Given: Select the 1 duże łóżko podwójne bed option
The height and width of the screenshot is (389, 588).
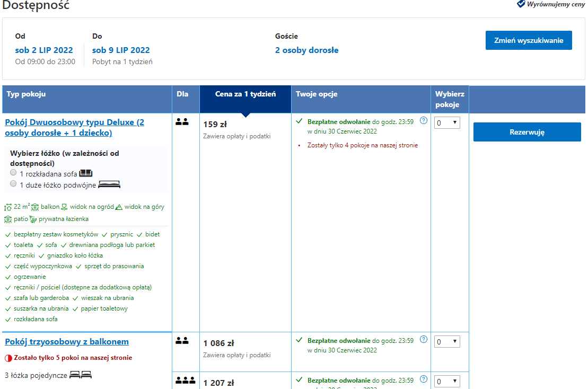Looking at the screenshot, I should pos(13,183).
